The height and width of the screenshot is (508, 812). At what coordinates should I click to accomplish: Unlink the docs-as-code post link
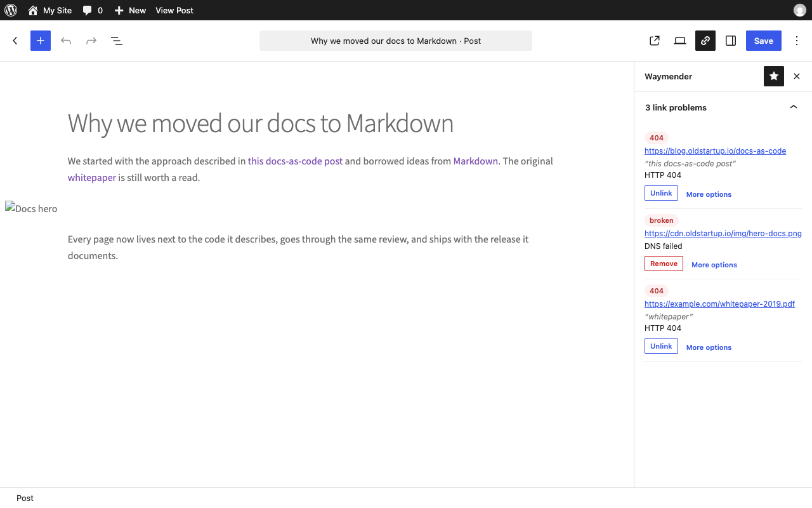[x=661, y=193]
